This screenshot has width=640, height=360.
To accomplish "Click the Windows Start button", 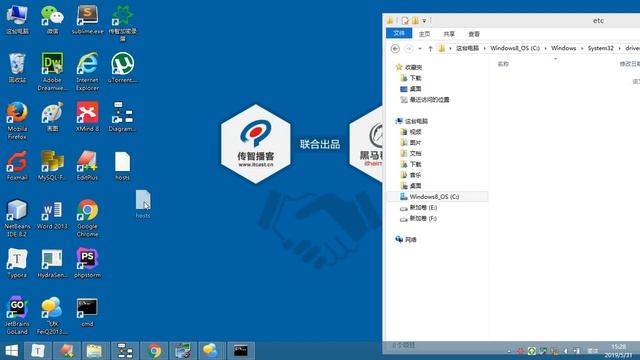I will (11, 351).
